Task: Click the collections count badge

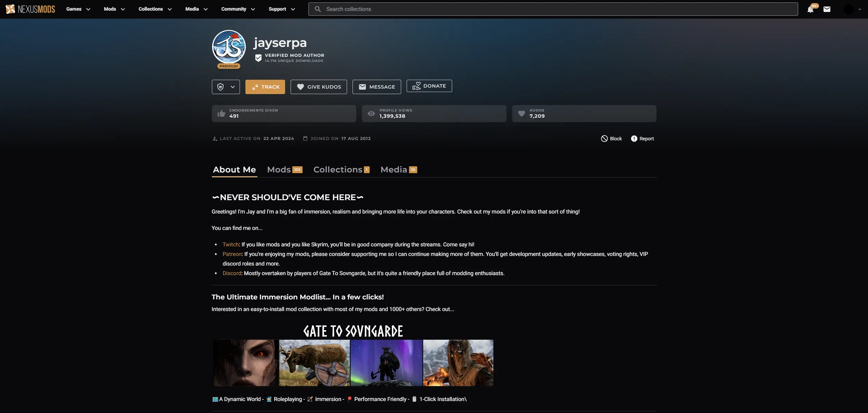Action: pyautogui.click(x=367, y=170)
